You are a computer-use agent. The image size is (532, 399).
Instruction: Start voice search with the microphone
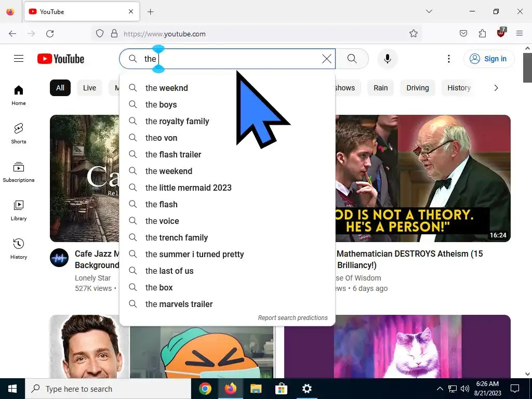click(388, 59)
